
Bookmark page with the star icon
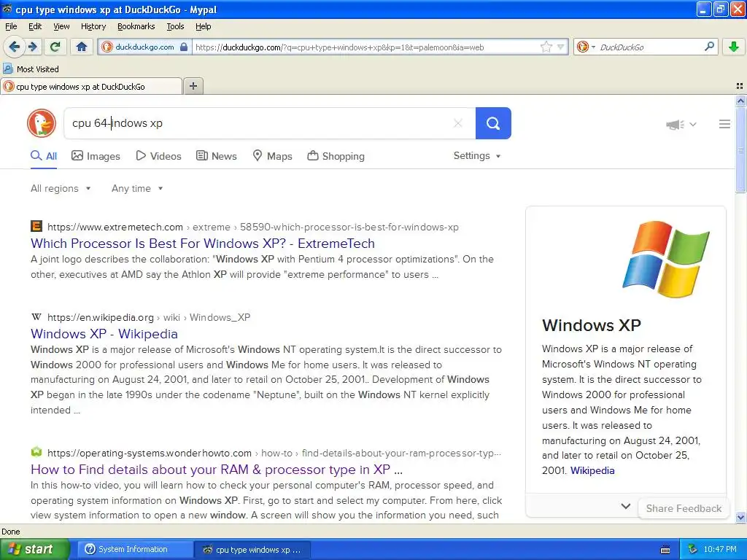click(546, 47)
